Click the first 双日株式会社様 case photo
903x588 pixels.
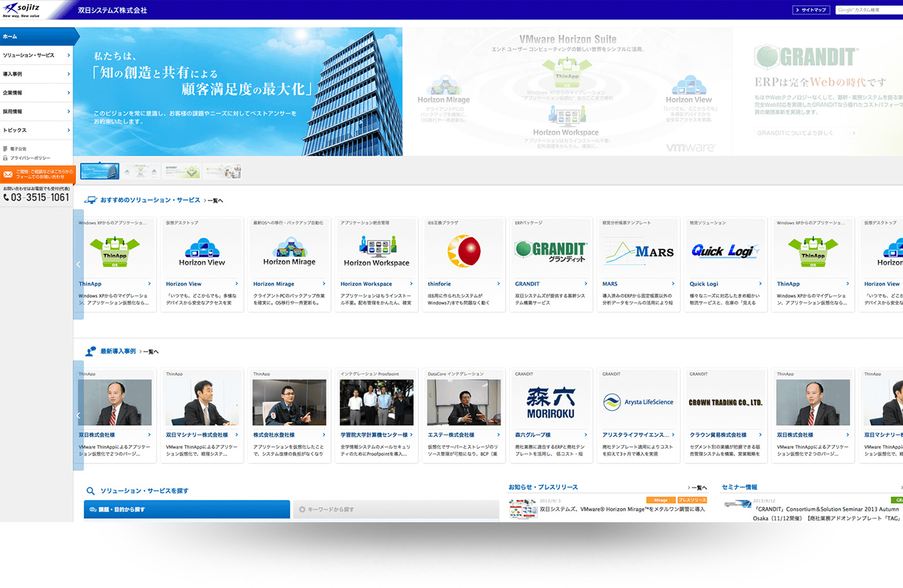click(115, 402)
